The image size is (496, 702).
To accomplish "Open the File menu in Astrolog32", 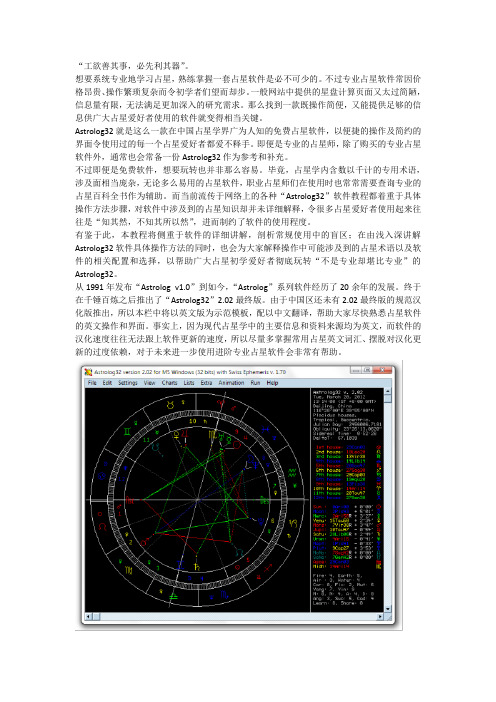I will pos(92,383).
